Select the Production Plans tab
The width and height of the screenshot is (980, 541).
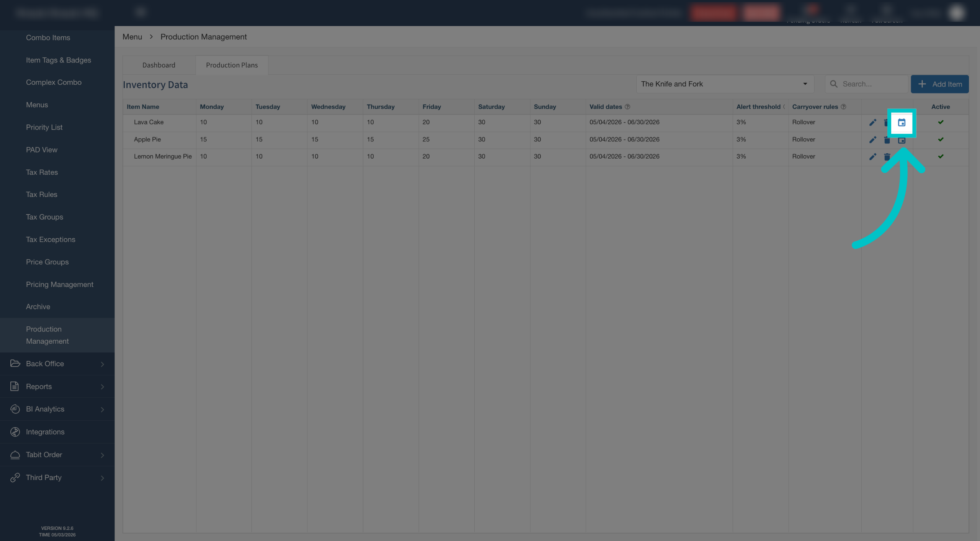click(x=232, y=65)
